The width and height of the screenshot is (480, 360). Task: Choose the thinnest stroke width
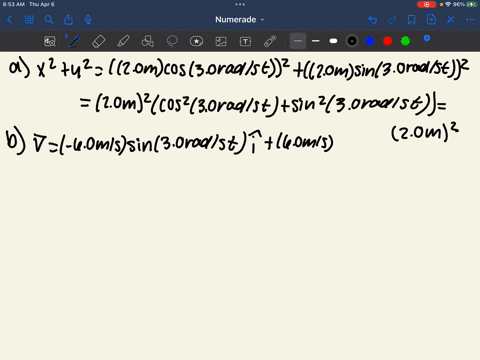coord(298,41)
